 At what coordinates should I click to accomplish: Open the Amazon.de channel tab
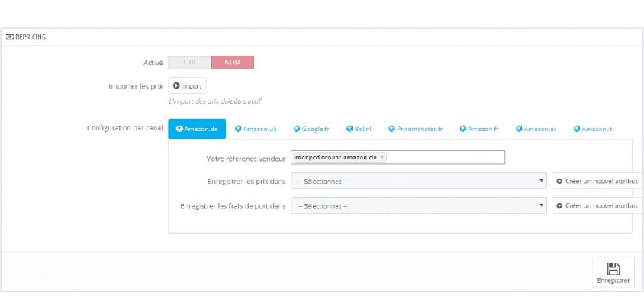coord(197,129)
